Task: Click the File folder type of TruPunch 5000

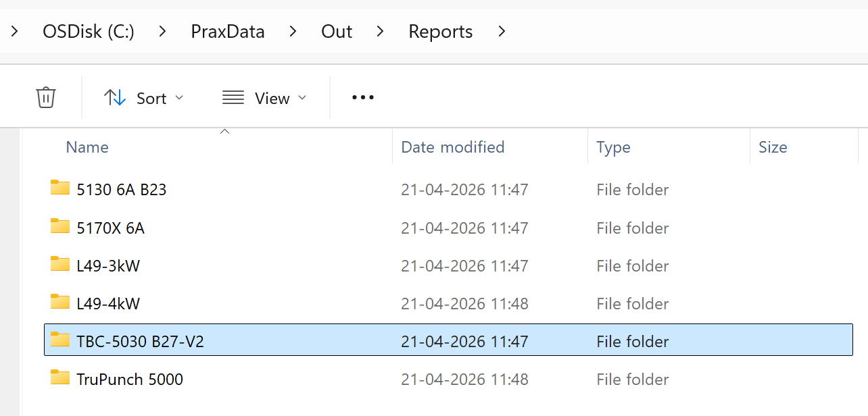Action: click(633, 380)
